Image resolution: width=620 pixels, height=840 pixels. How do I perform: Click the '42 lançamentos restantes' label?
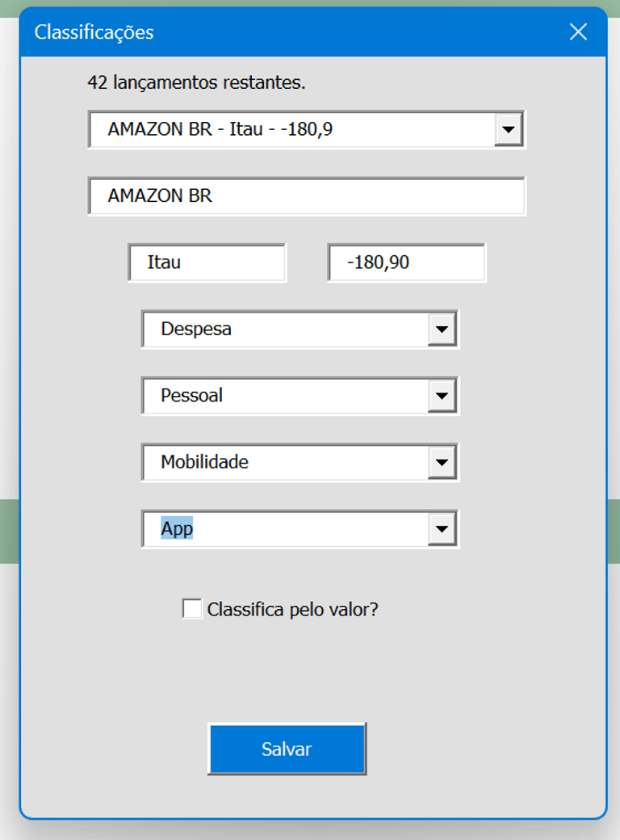(x=196, y=82)
